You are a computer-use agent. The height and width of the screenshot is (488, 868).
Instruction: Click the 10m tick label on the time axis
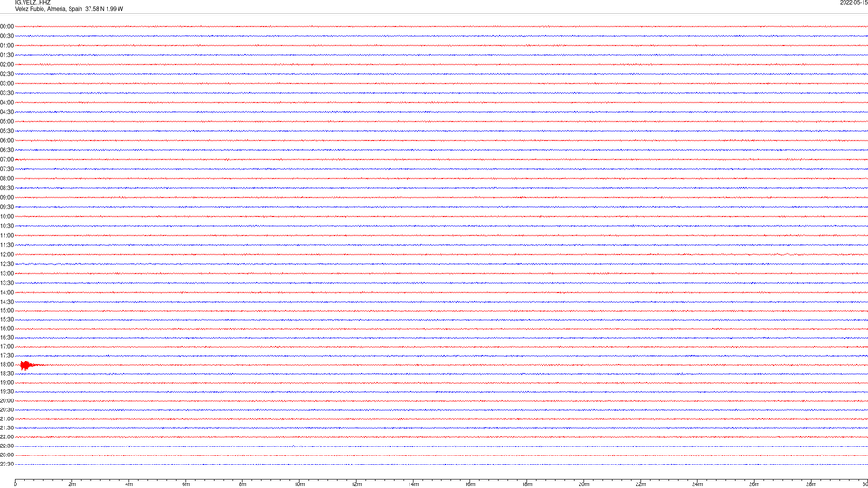[299, 484]
